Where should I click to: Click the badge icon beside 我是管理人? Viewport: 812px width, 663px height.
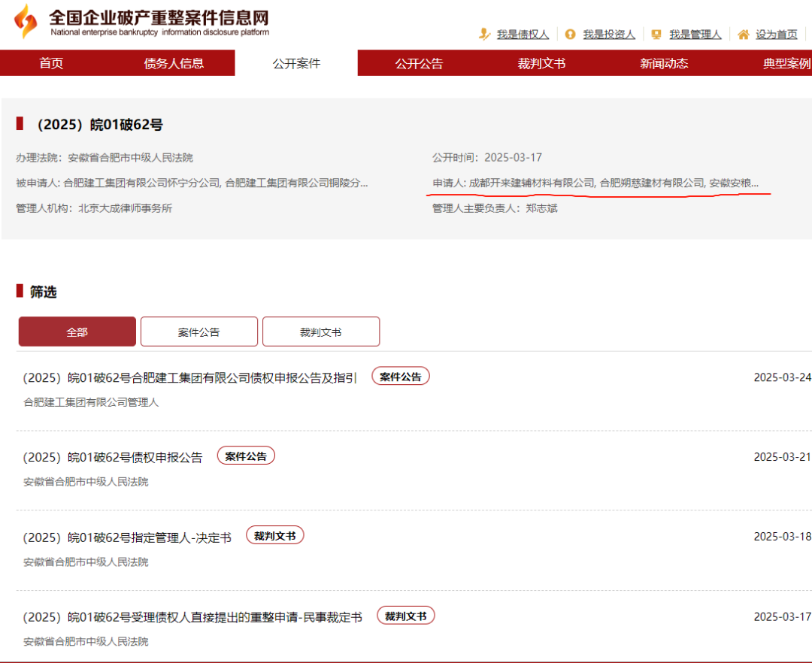[x=656, y=34]
